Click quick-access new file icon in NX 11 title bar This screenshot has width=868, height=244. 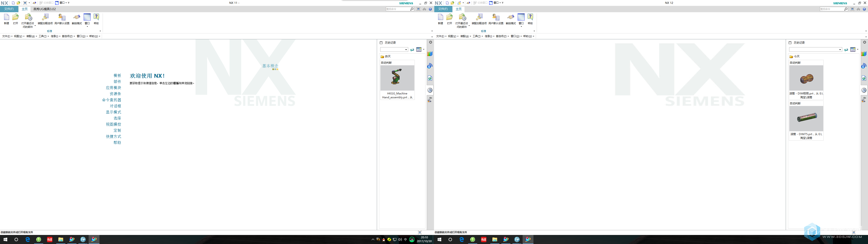(13, 3)
